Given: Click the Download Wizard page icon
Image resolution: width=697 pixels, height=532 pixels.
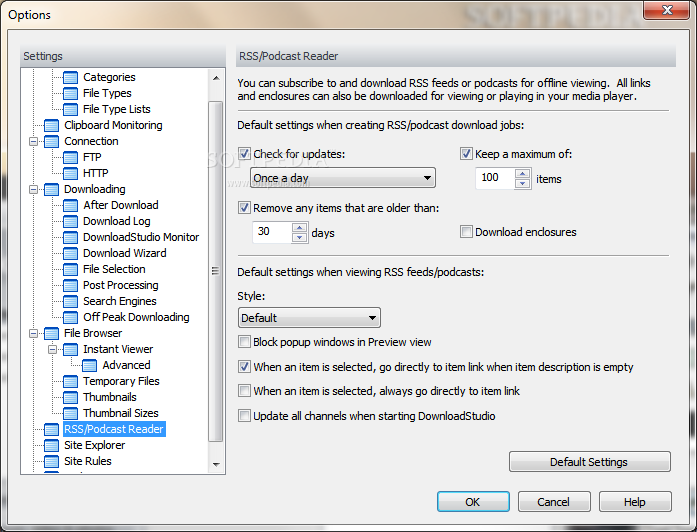Looking at the screenshot, I should click(x=70, y=253).
